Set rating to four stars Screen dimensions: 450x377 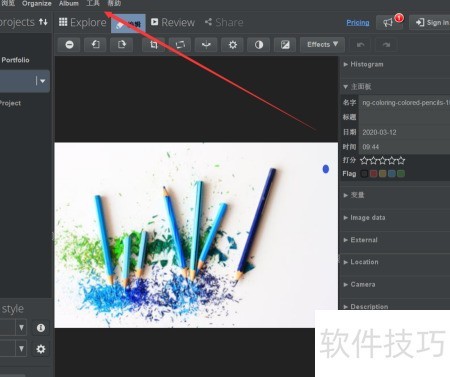(x=392, y=161)
